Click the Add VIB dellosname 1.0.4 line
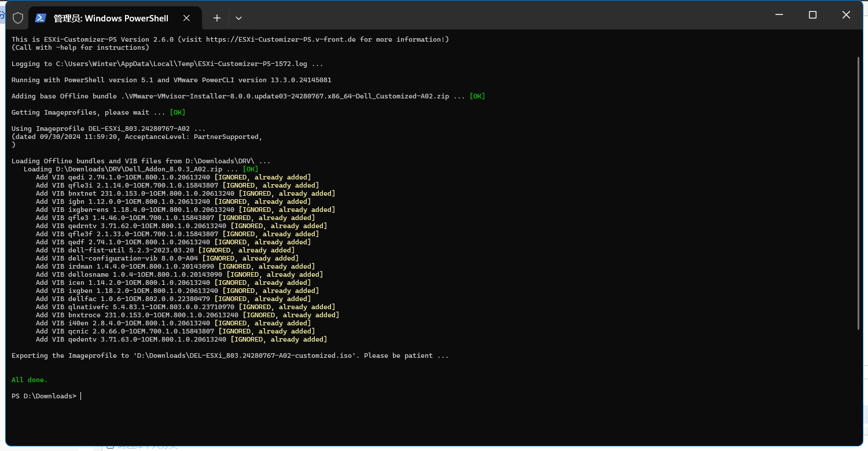Screen dimensions: 868x451 (179, 274)
